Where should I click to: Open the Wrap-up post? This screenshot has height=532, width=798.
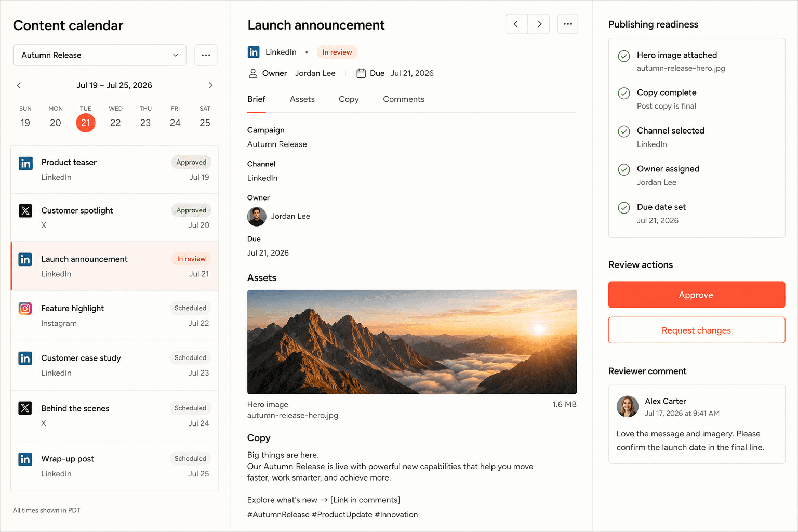pyautogui.click(x=115, y=466)
